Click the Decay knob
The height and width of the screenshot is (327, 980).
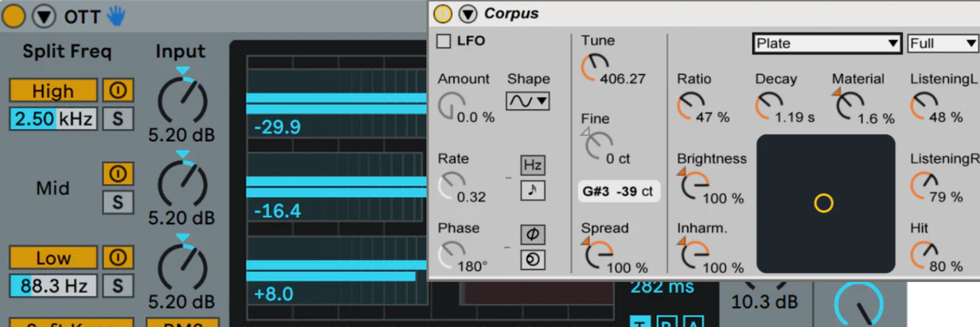(x=769, y=106)
